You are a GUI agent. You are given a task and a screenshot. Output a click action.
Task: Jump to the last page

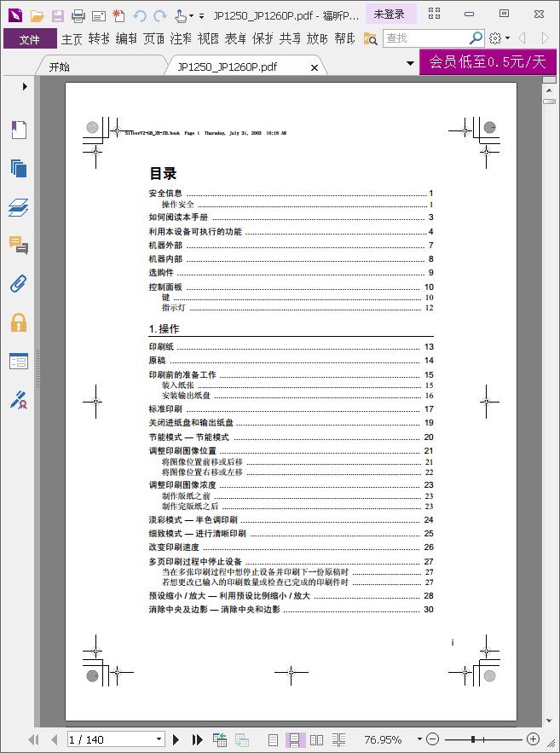[x=197, y=739]
